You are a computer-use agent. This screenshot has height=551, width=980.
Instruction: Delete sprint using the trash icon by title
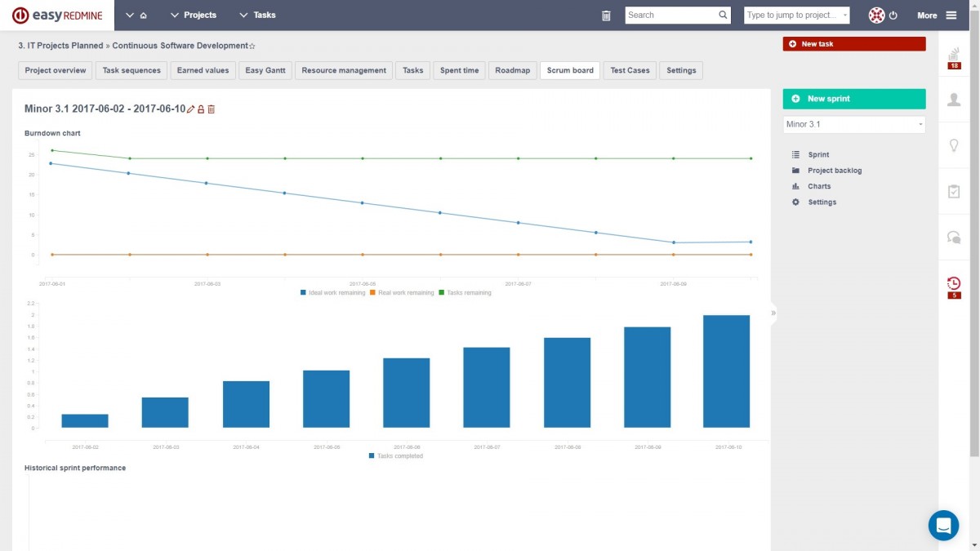tap(211, 109)
